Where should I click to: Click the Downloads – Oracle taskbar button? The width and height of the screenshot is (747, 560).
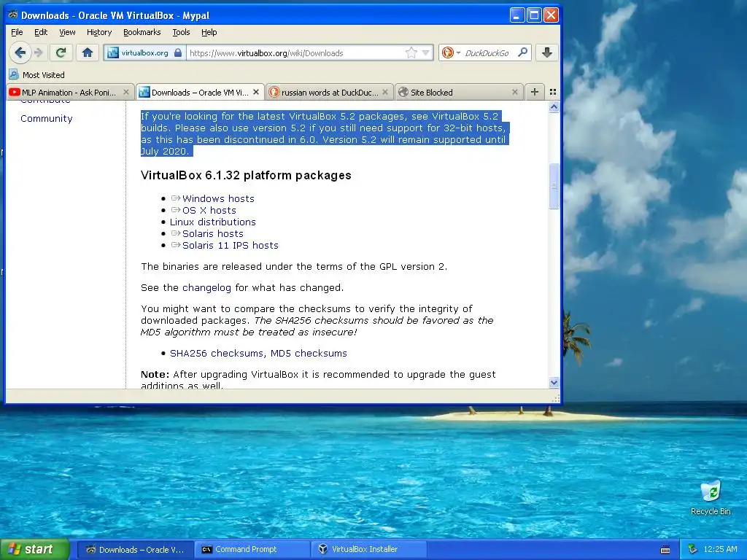(x=135, y=549)
